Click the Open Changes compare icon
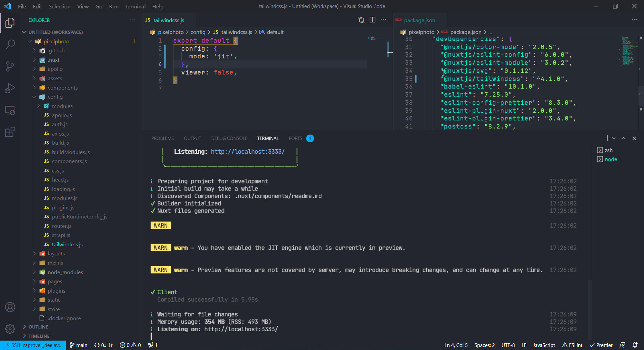644x350 pixels. pos(362,20)
